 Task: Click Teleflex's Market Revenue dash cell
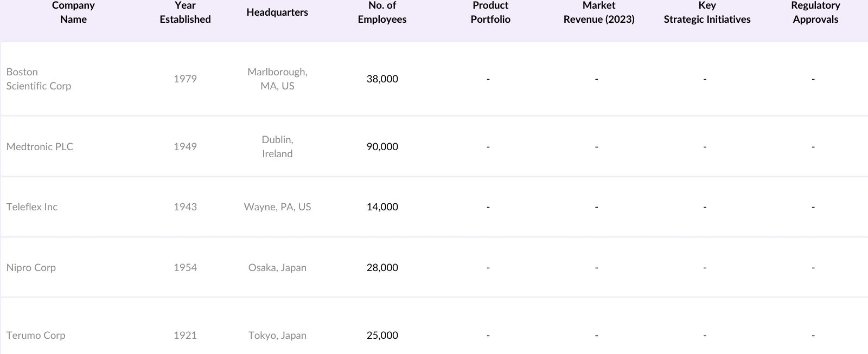[596, 207]
